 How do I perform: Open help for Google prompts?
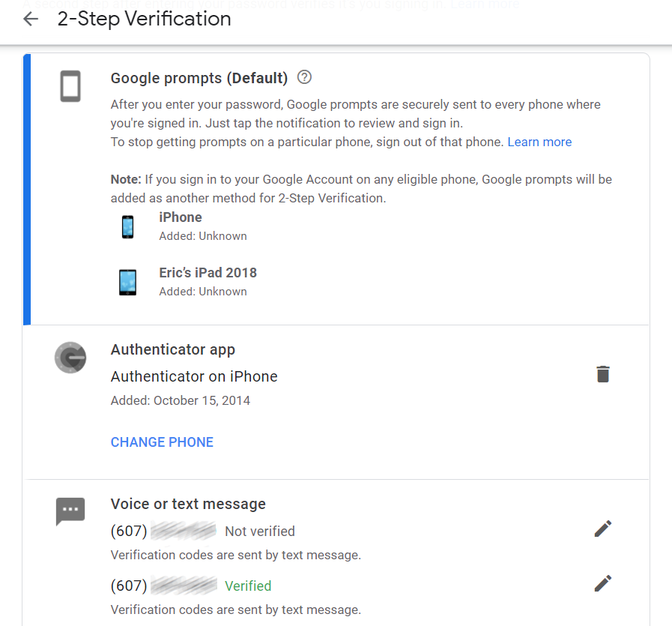coord(304,77)
